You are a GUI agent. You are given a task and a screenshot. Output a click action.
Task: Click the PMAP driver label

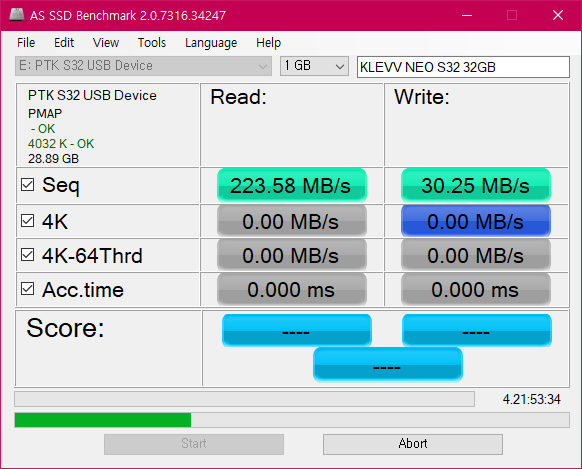[x=45, y=113]
